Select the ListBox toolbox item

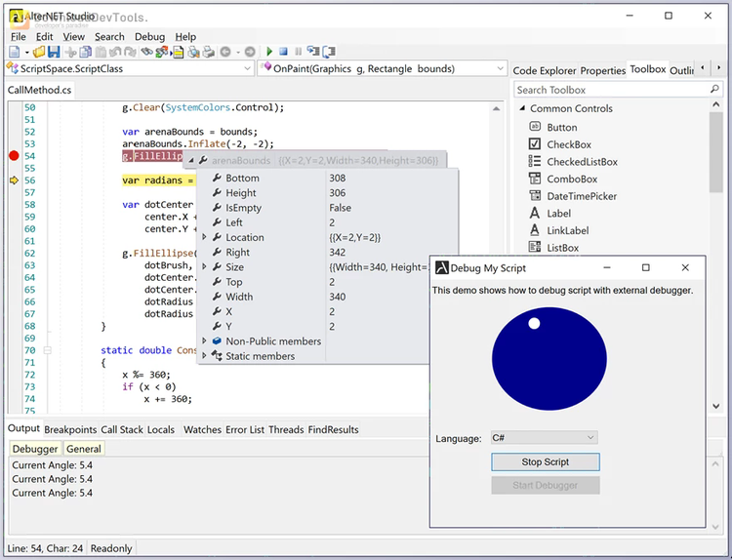pos(562,248)
